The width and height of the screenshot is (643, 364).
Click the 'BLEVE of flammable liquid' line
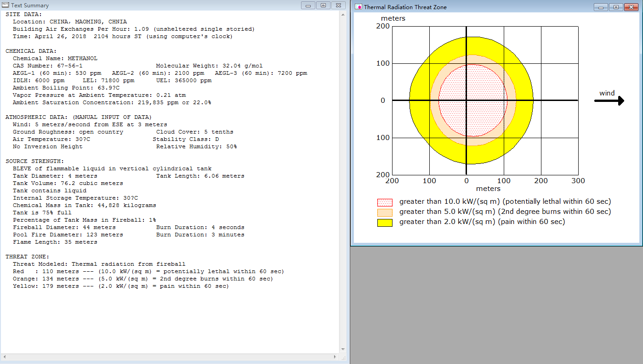[112, 168]
